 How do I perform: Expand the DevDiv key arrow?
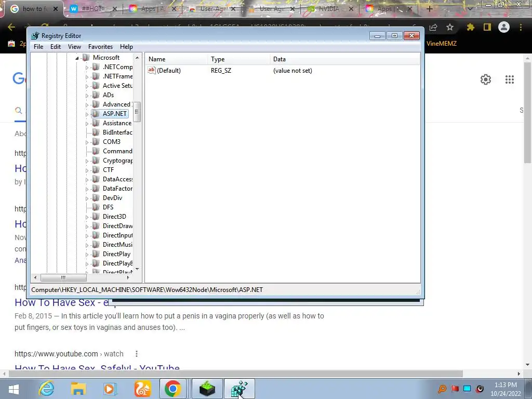point(87,198)
